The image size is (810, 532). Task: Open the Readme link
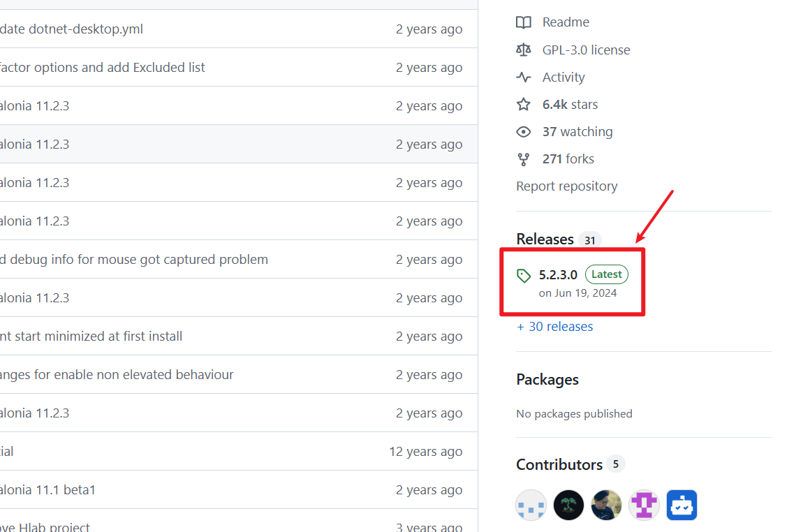[x=566, y=22]
